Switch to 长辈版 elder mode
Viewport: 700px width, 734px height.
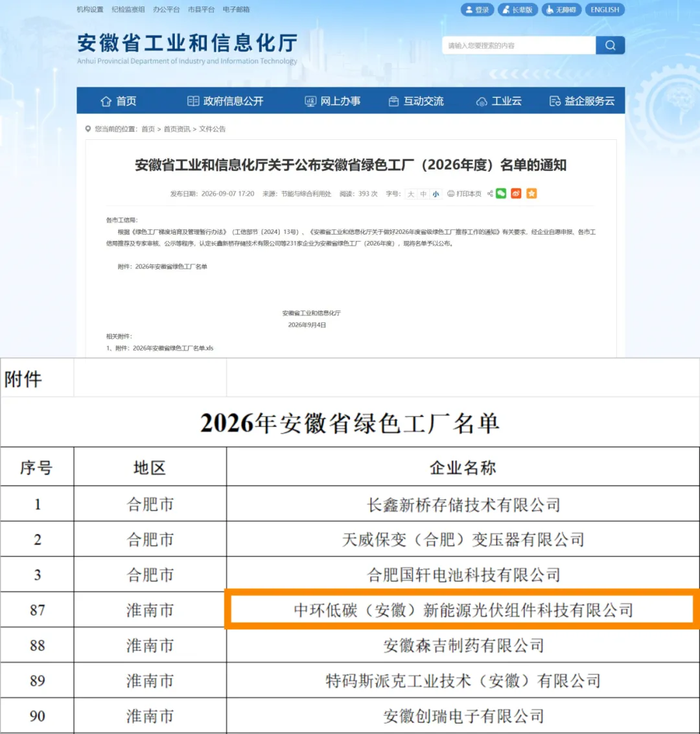click(517, 9)
